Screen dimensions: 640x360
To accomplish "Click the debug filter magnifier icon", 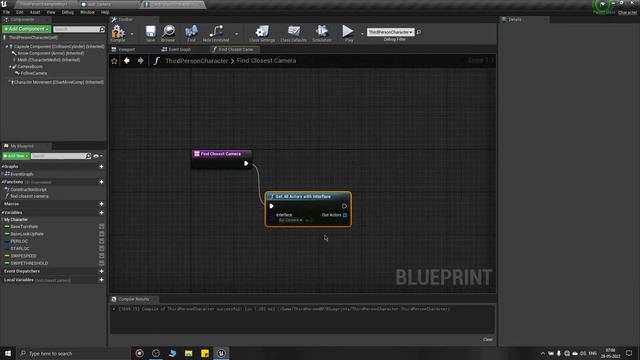I will (419, 32).
